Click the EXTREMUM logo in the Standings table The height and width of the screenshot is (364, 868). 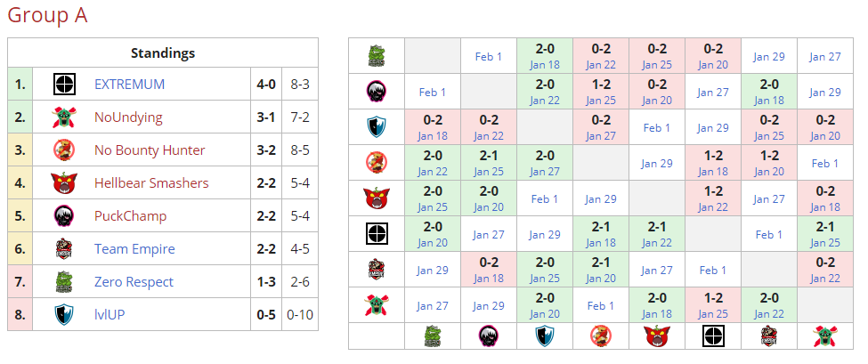[64, 85]
